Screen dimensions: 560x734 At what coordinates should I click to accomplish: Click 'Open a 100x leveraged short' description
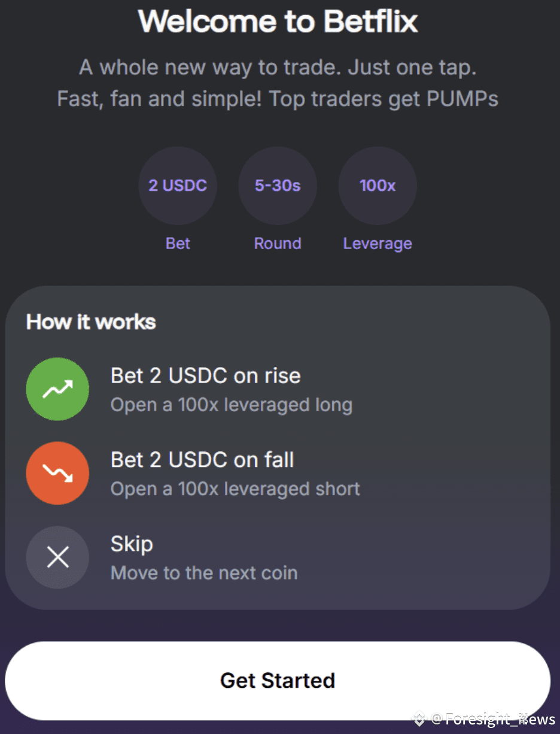(236, 489)
